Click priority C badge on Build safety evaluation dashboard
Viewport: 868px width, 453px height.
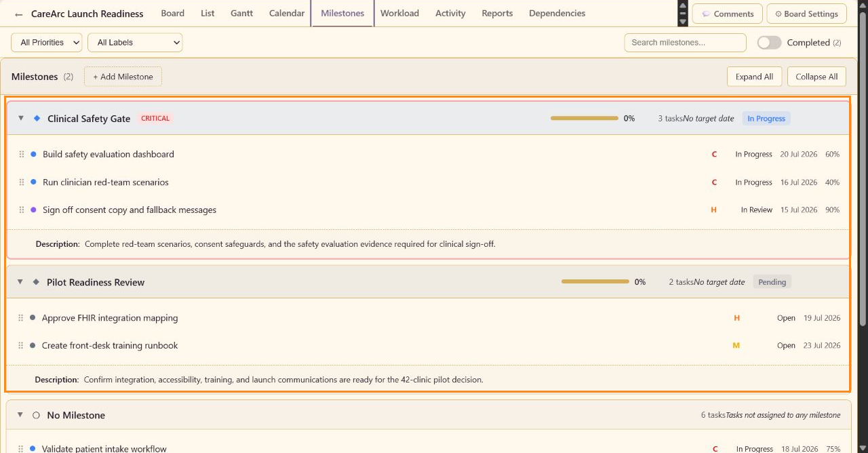[x=714, y=155]
